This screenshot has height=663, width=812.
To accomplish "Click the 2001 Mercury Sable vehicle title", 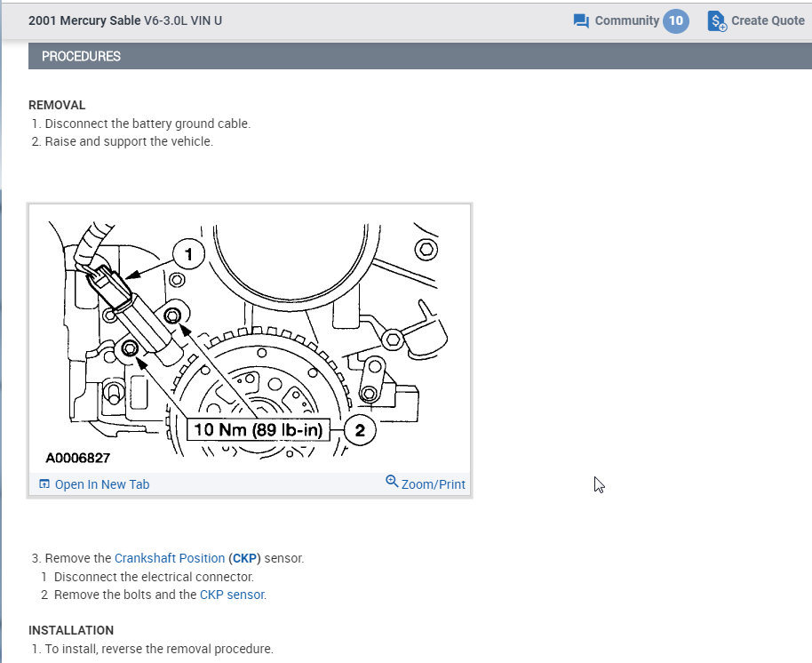I will (x=84, y=20).
